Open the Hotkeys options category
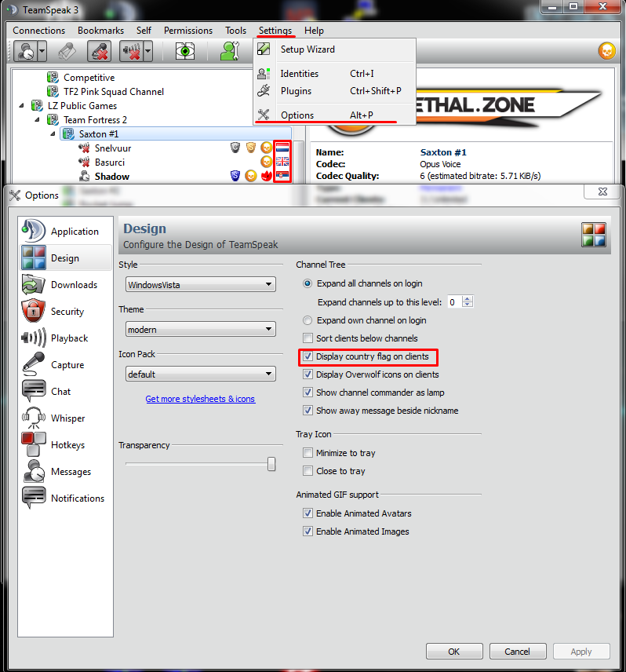 (66, 445)
